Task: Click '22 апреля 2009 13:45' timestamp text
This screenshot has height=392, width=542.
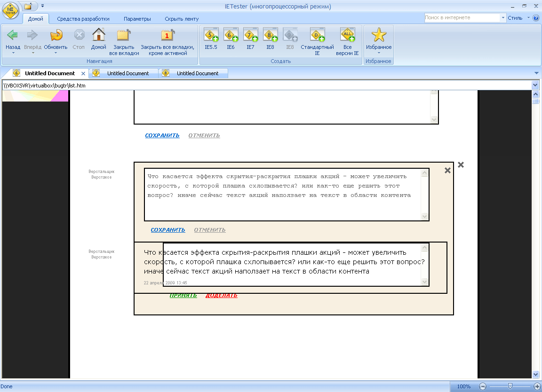Action: point(165,283)
